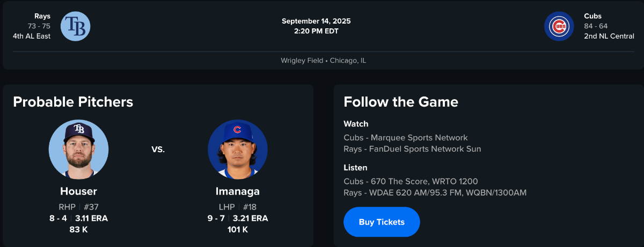Click Imanaga's 101 K strikeout stat
This screenshot has width=644, height=247.
tap(237, 229)
